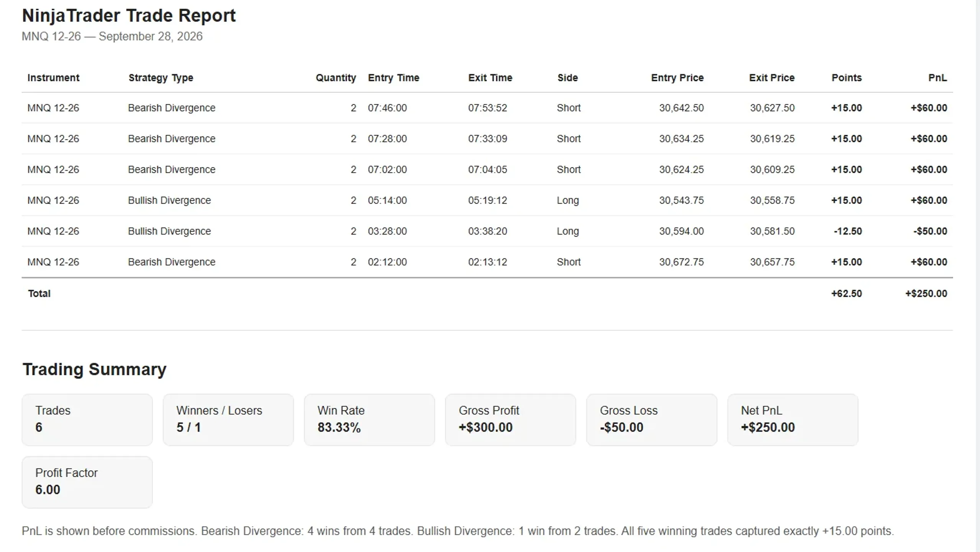This screenshot has height=552, width=980.
Task: Click exit price 30,609.25
Action: pyautogui.click(x=772, y=169)
